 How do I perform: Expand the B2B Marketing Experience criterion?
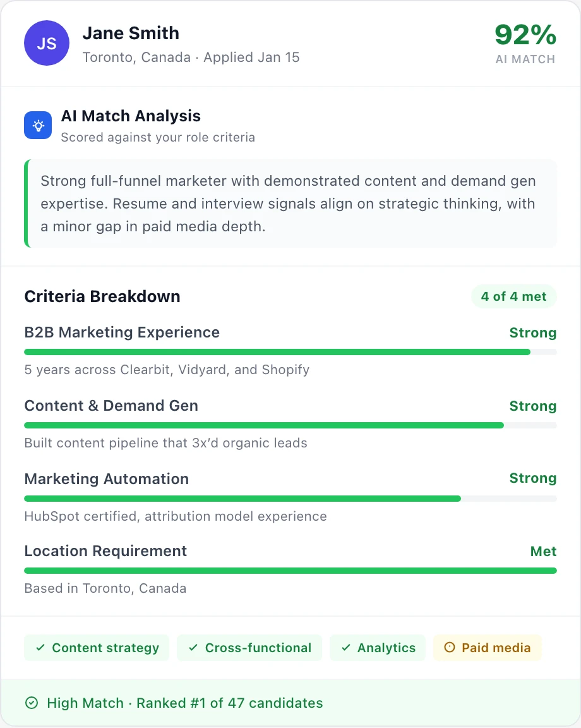click(x=122, y=332)
